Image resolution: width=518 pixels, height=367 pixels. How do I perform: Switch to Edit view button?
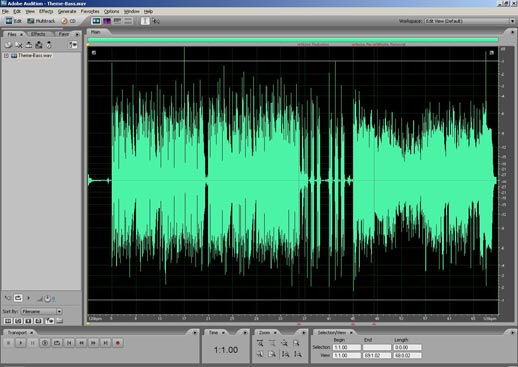pyautogui.click(x=13, y=21)
